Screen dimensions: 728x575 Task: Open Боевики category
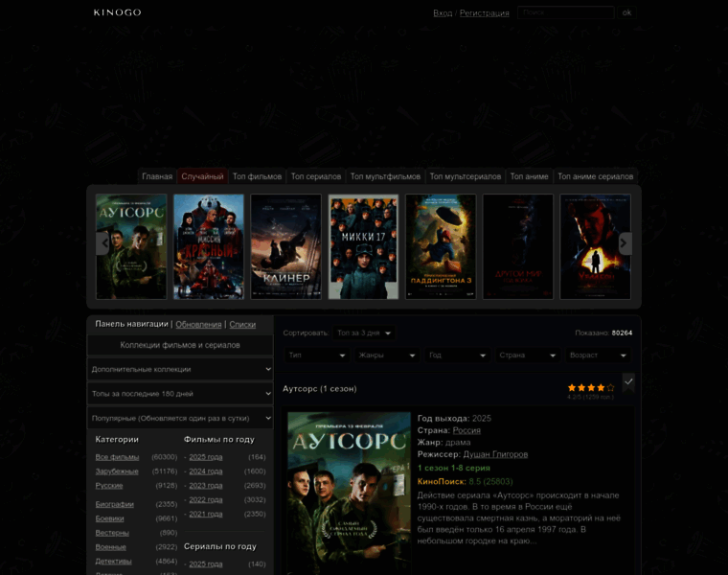(109, 518)
